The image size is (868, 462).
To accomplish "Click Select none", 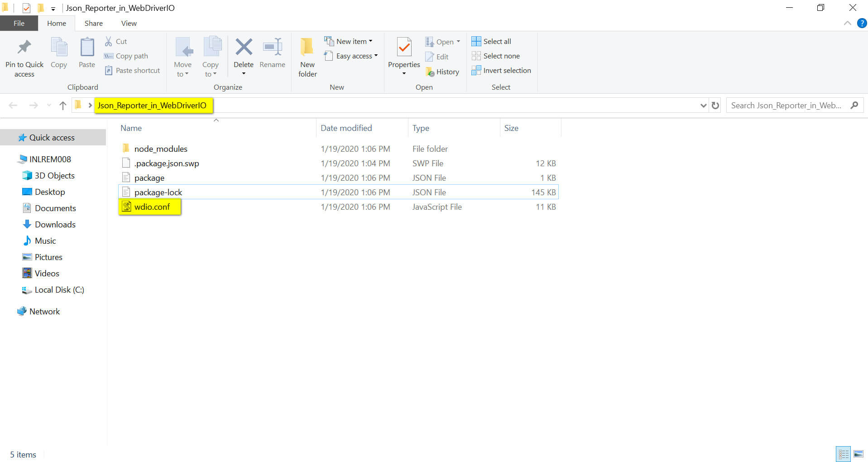I will [496, 56].
